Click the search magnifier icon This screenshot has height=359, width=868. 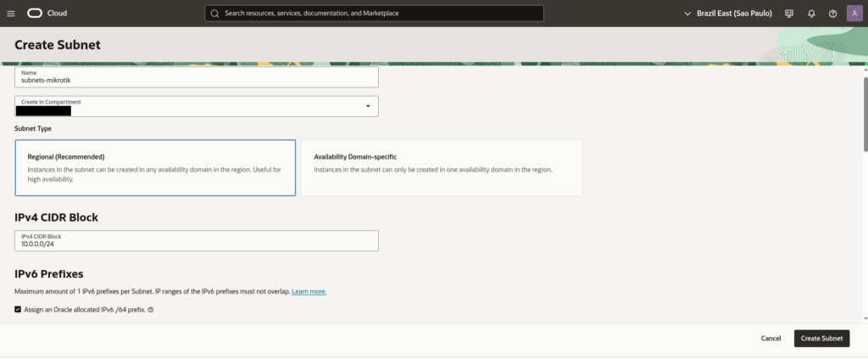[x=214, y=14]
